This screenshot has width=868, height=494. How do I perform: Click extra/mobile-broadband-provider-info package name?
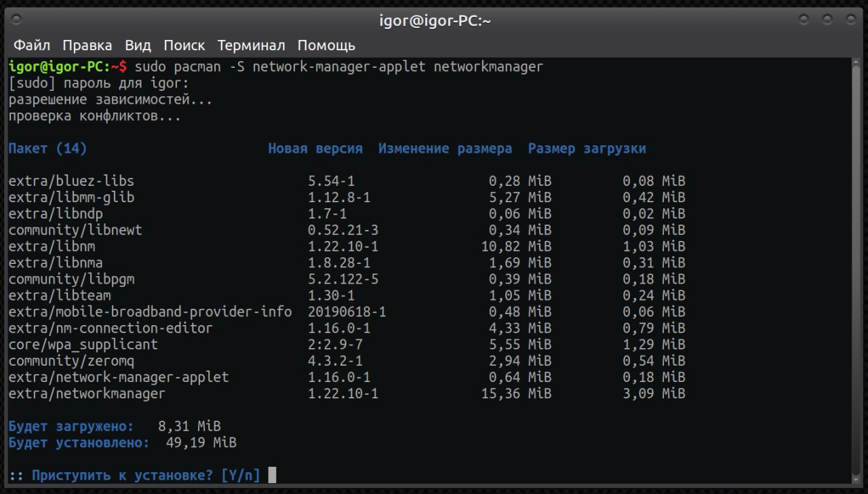pyautogui.click(x=150, y=311)
